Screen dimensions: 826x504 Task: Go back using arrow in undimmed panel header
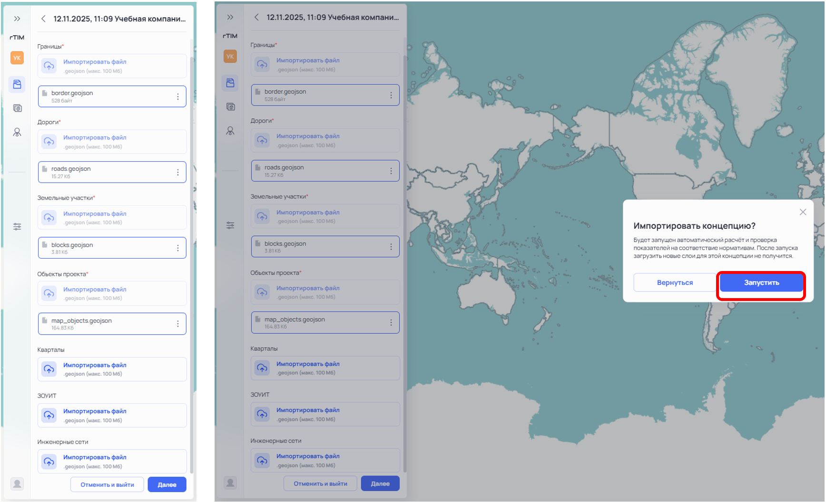point(43,19)
